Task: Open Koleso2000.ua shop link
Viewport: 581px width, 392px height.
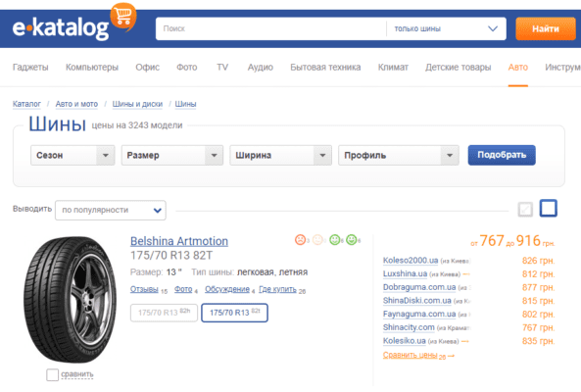Action: coord(411,261)
